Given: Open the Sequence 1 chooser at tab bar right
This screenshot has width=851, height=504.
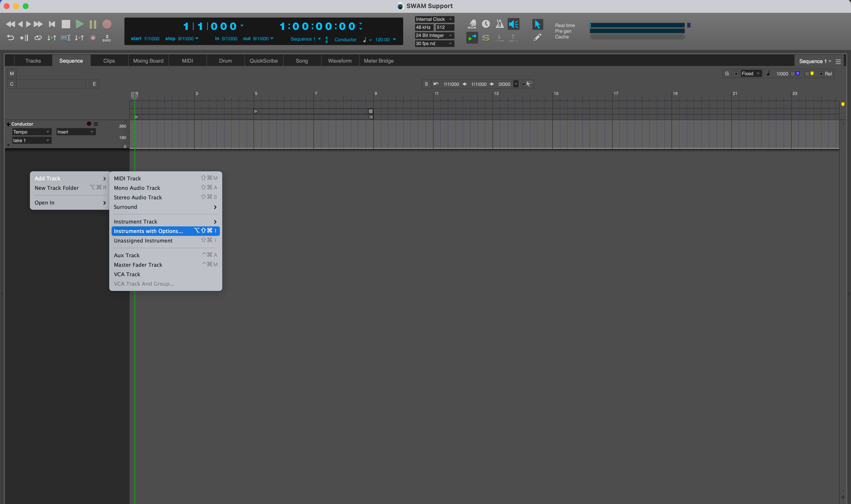Looking at the screenshot, I should pyautogui.click(x=815, y=61).
